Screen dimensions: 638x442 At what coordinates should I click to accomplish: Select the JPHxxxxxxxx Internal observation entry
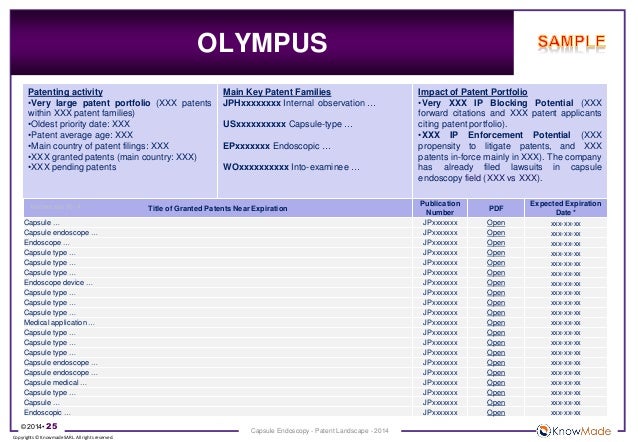click(x=299, y=103)
